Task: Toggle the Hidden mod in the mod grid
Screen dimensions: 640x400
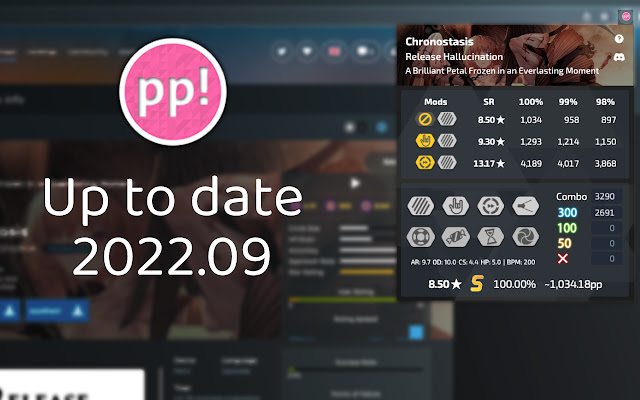Action: pos(420,206)
